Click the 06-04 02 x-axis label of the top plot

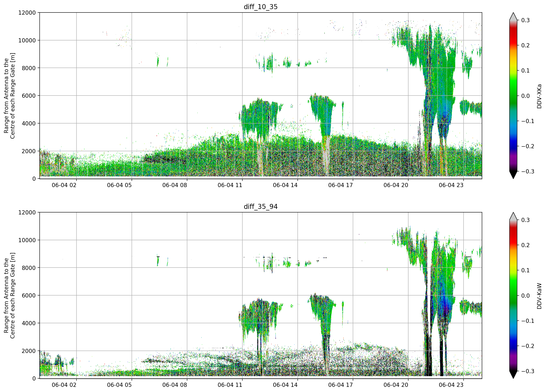[64, 185]
